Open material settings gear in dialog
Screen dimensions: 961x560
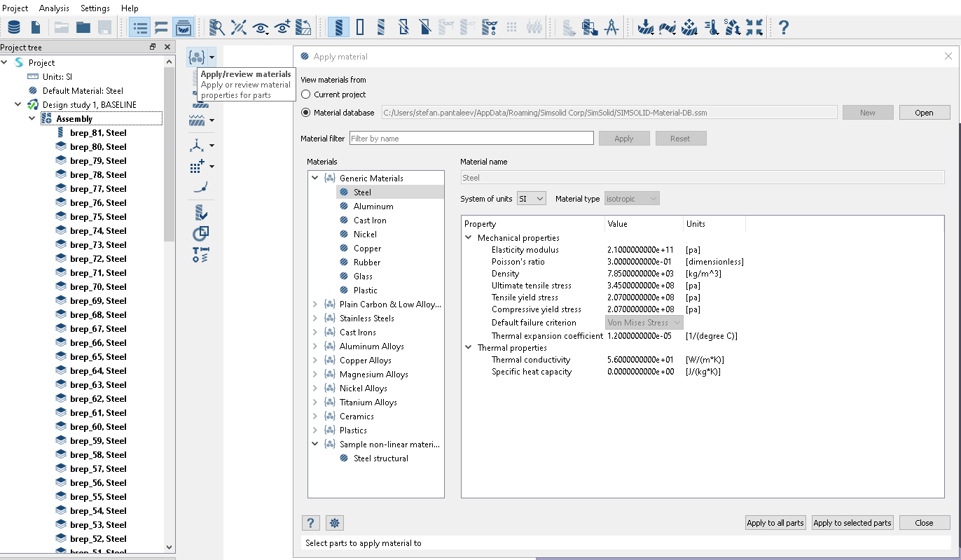334,523
